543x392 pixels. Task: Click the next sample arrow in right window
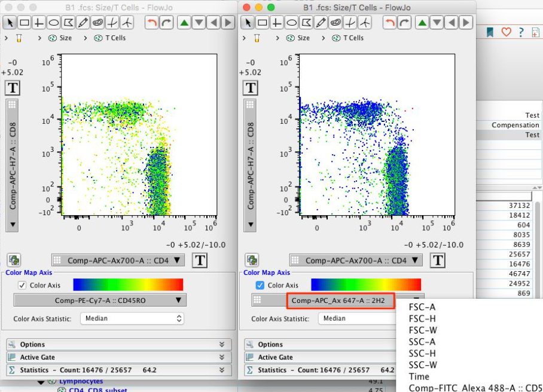[x=466, y=23]
